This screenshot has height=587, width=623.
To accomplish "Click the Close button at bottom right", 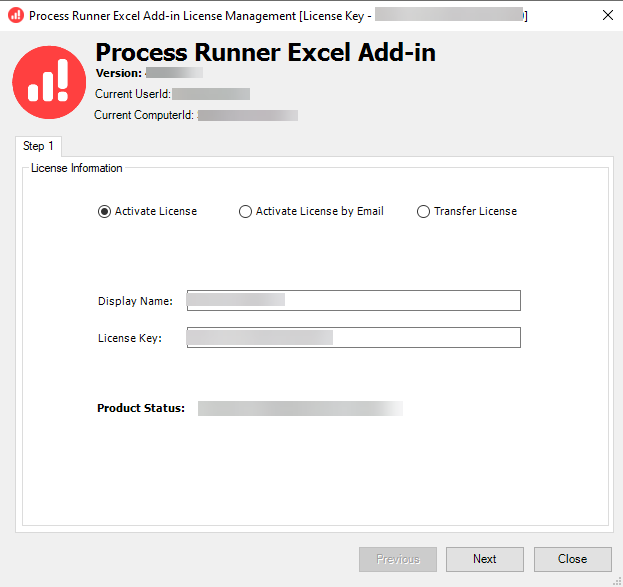I will tap(572, 559).
